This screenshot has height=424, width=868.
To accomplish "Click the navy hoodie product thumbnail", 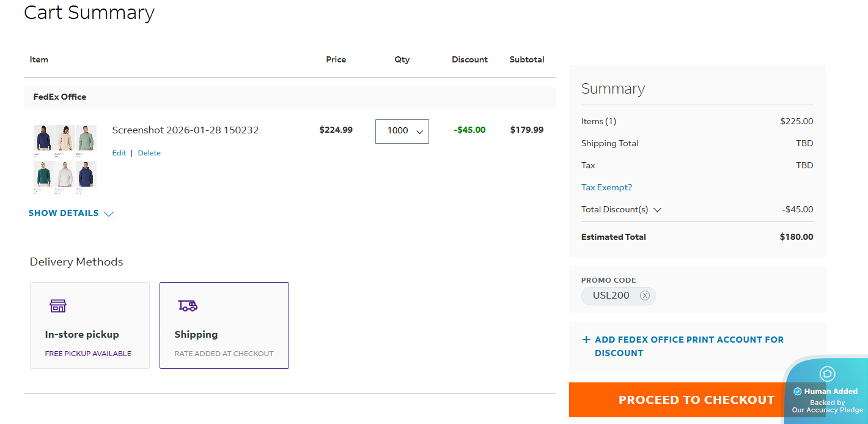I will coord(43,138).
